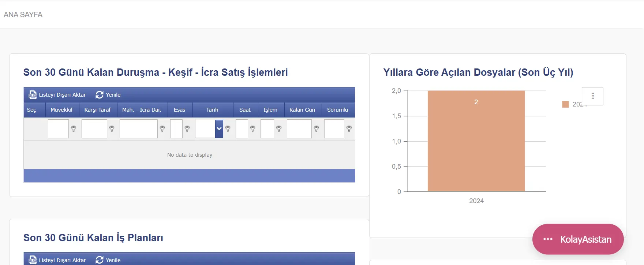Screen dimensions: 644x265
Task: Click filter icon for the Sorumlu column
Action: click(349, 129)
